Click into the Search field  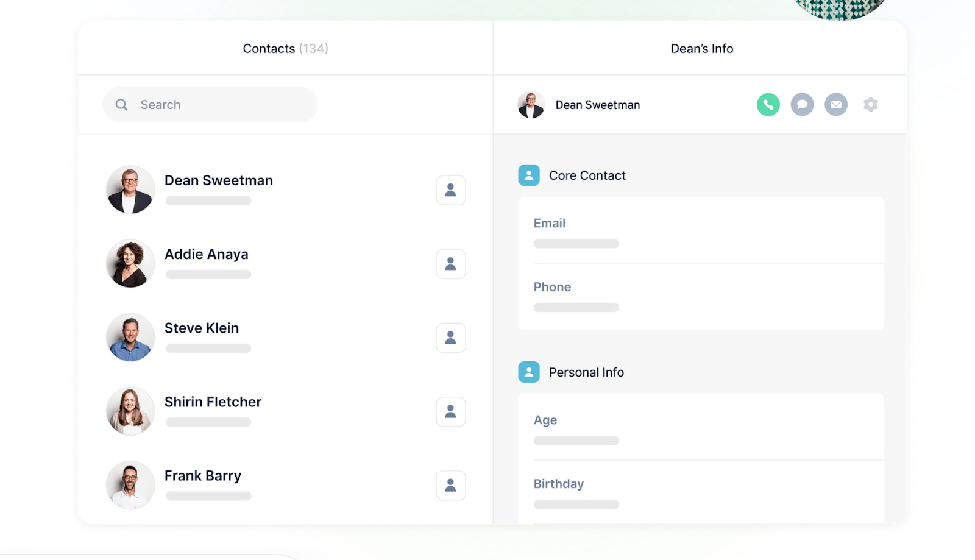tap(210, 104)
